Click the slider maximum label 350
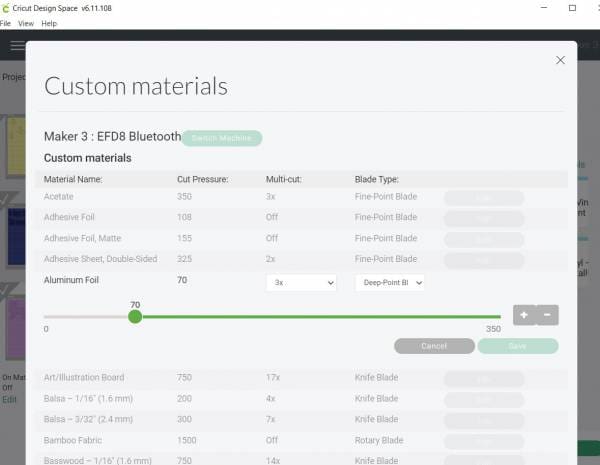Viewport: 600px width, 465px height. [493, 329]
